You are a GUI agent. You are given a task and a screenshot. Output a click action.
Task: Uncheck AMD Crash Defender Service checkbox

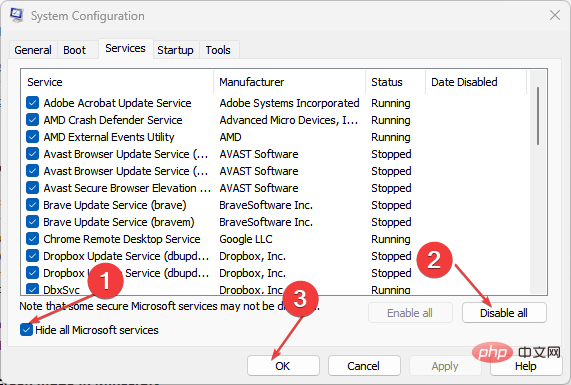[32, 120]
